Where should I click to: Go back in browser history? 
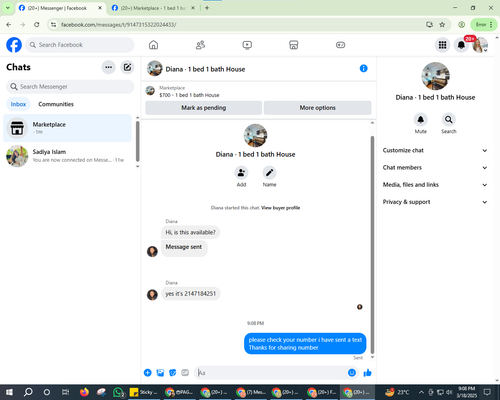pyautogui.click(x=9, y=24)
